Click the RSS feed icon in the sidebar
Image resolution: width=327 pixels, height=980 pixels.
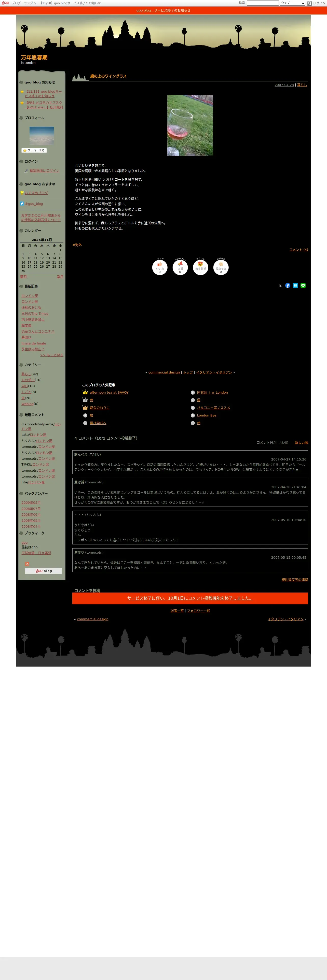27,564
